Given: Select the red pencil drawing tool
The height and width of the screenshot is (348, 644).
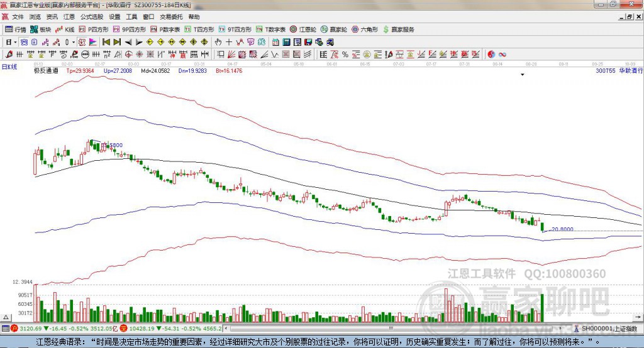Looking at the screenshot, I should coord(9,54).
